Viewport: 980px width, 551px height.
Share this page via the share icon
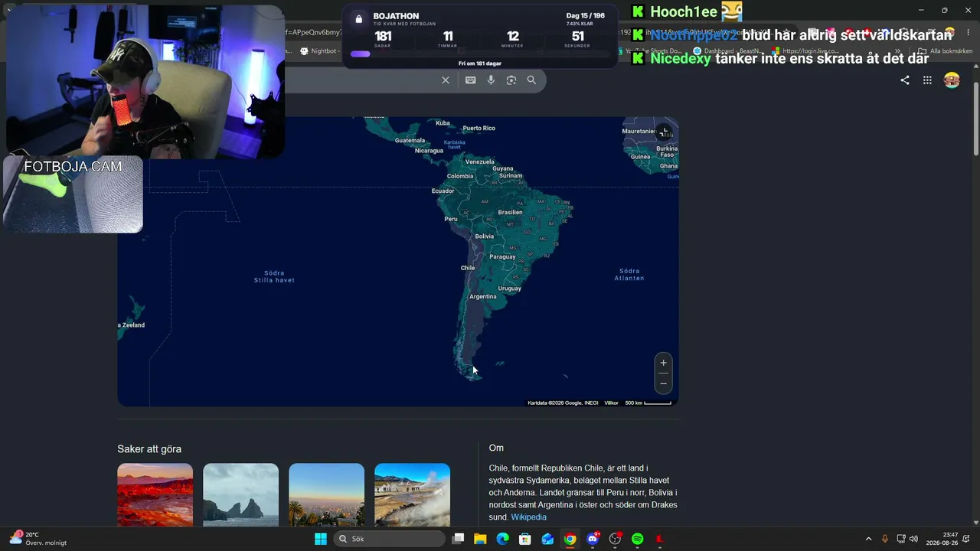[905, 80]
